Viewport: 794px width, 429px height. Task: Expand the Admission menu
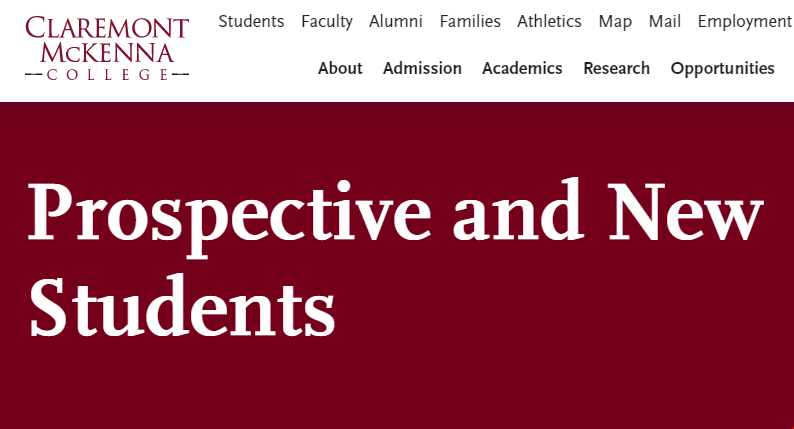click(x=422, y=68)
